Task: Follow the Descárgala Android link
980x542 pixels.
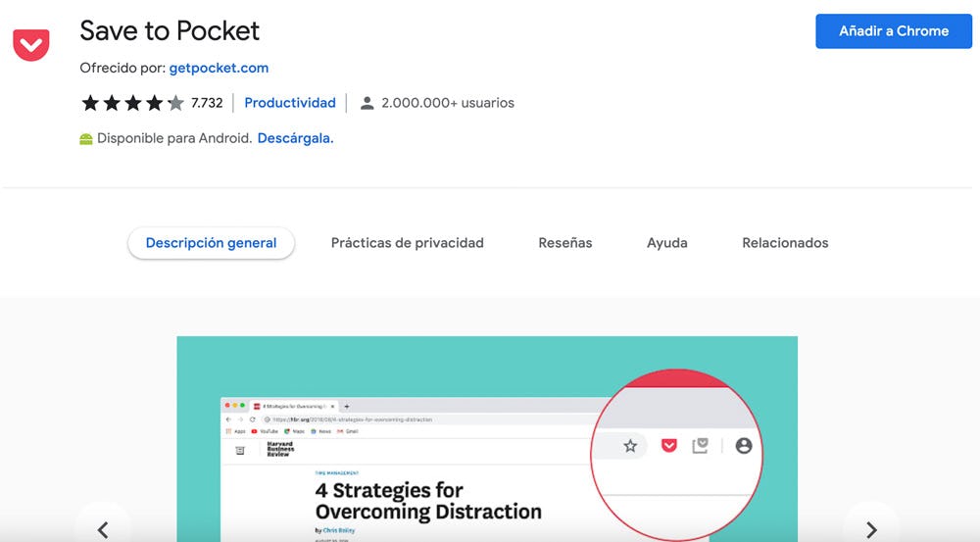Action: tap(296, 138)
